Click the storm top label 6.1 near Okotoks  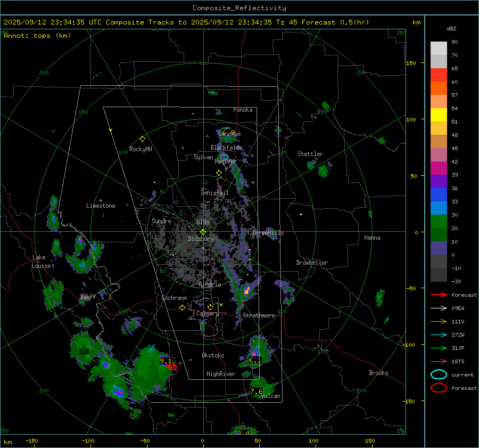point(255,360)
